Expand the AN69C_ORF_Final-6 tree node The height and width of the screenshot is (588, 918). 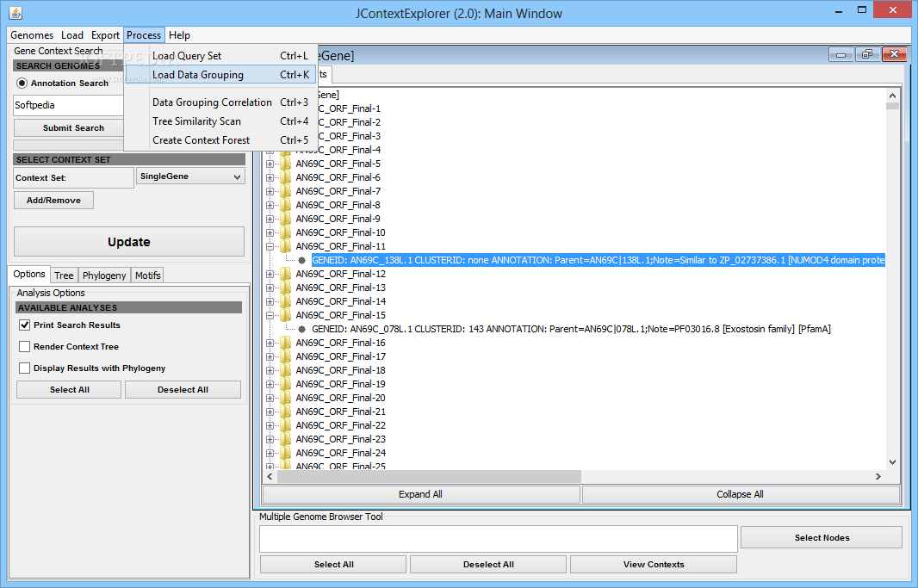(x=270, y=178)
